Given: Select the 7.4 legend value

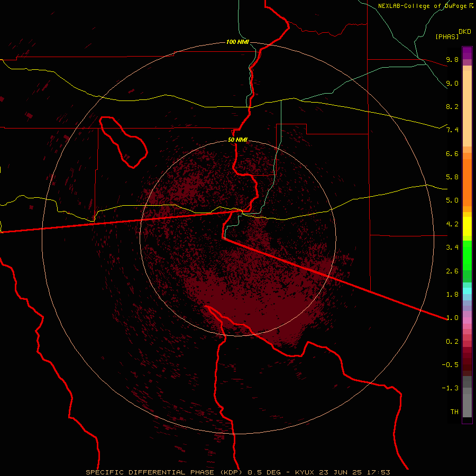Looking at the screenshot, I should [x=452, y=130].
